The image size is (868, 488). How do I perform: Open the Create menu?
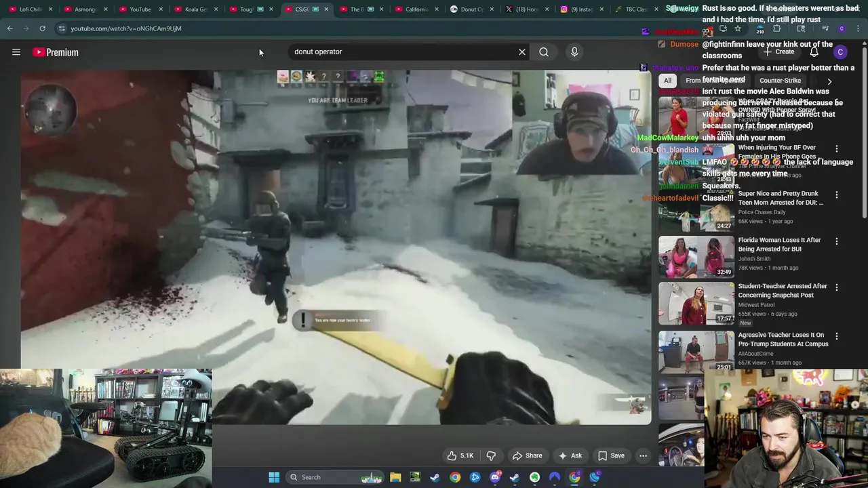click(778, 52)
